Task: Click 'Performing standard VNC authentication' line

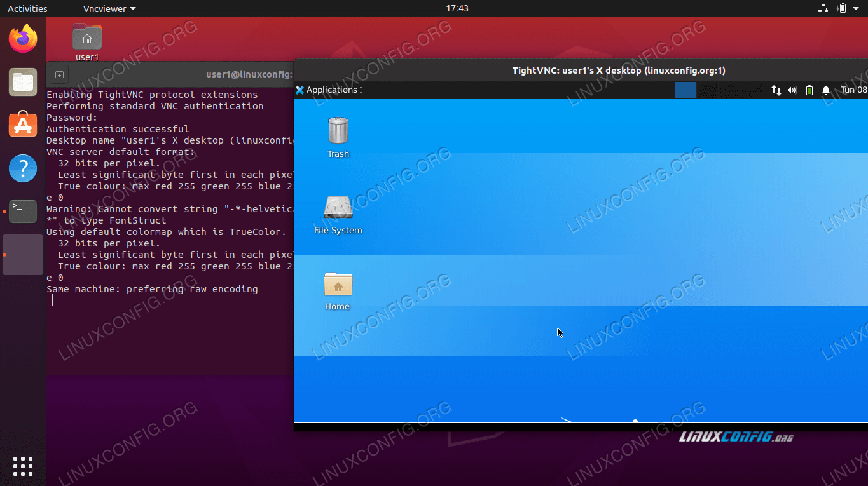Action: point(155,106)
